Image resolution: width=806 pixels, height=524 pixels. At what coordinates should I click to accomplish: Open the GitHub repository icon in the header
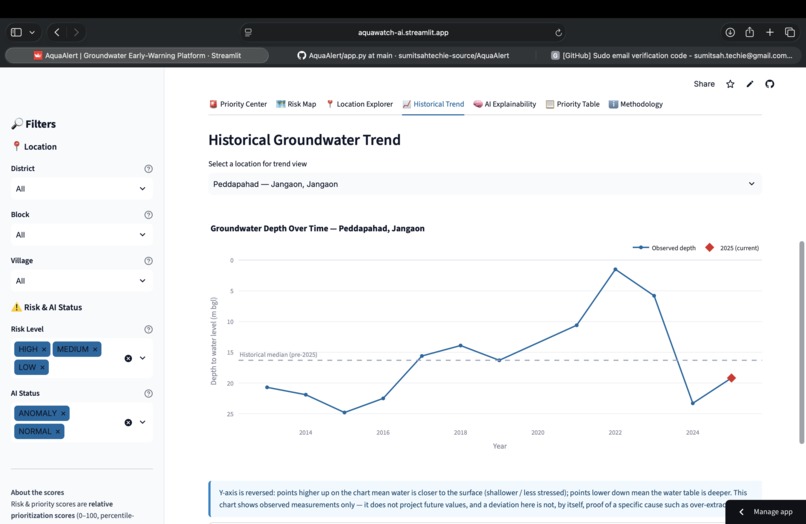(770, 84)
